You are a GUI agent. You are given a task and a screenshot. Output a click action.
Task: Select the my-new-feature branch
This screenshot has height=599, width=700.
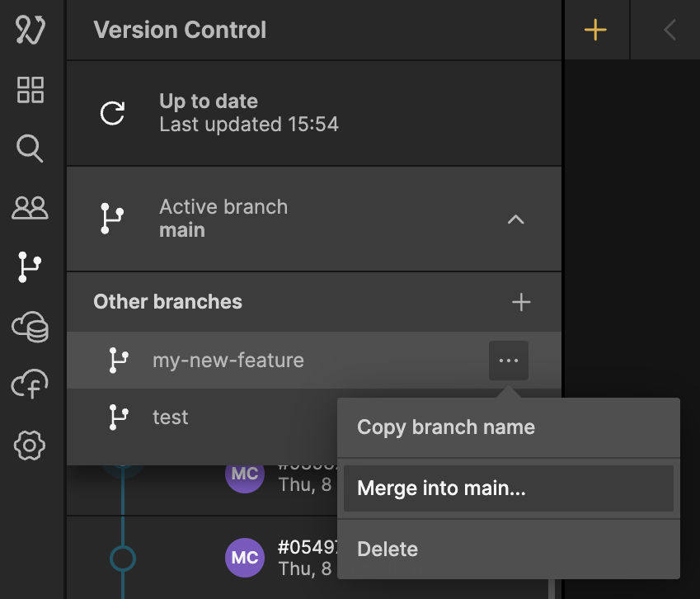pos(228,361)
